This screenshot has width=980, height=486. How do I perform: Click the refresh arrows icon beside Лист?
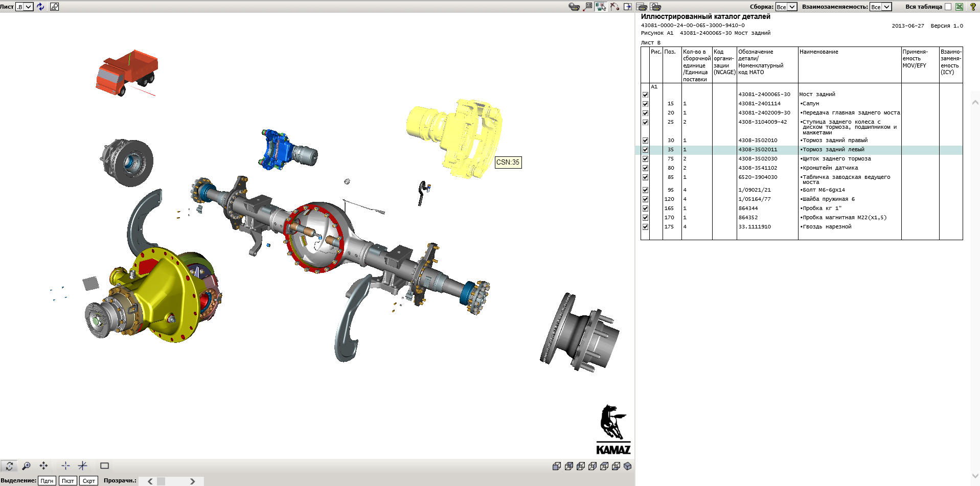pos(40,7)
